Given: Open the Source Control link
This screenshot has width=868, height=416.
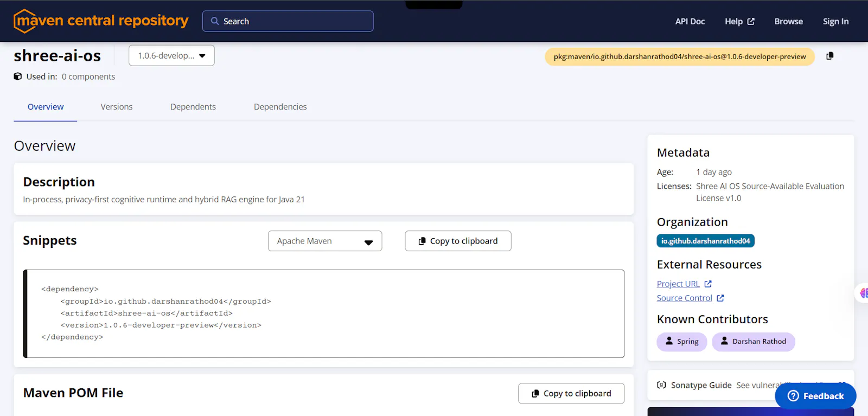Looking at the screenshot, I should (x=685, y=298).
